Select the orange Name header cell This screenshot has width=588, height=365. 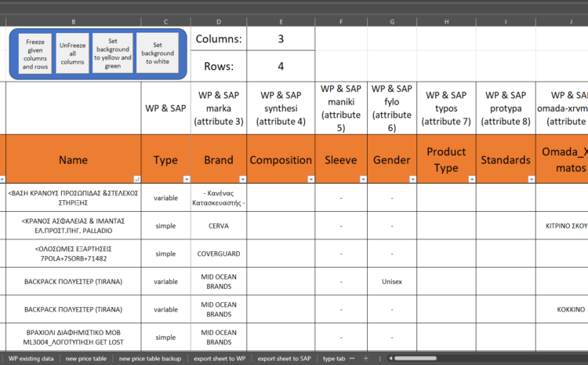[x=74, y=159]
